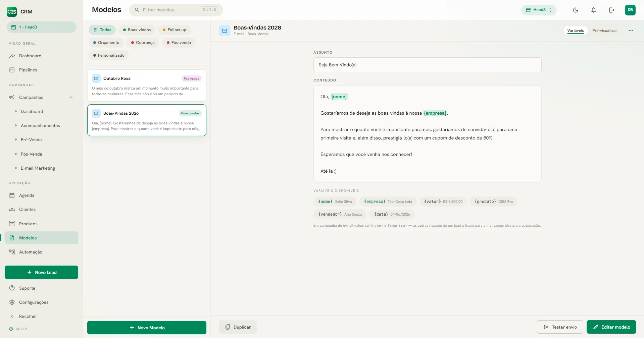Collapse the Campanhas section chevron
The width and height of the screenshot is (644, 338).
click(71, 98)
